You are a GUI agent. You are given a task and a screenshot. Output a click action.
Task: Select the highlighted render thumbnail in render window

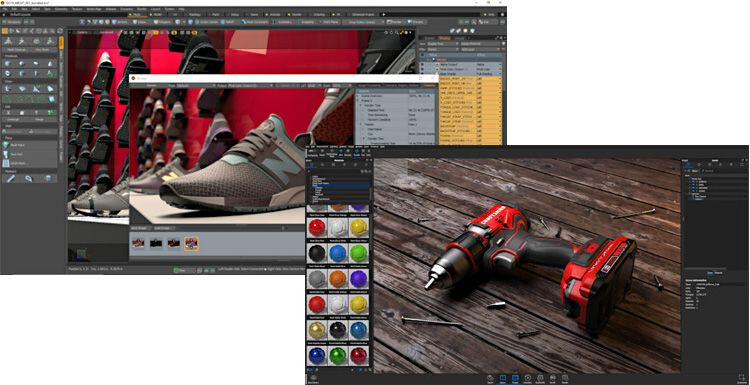point(192,243)
